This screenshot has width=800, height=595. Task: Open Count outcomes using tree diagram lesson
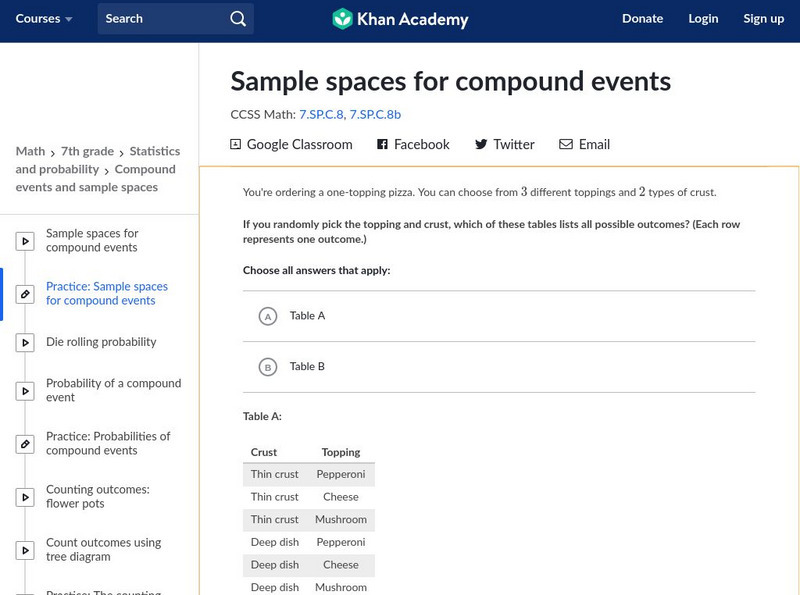(103, 549)
